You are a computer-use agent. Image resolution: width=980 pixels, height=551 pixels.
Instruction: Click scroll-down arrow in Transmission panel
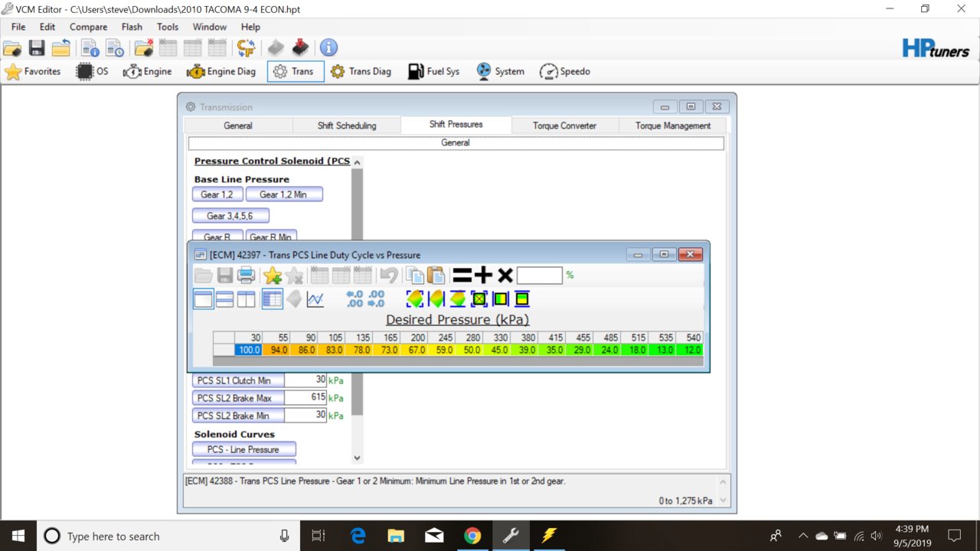[x=356, y=458]
